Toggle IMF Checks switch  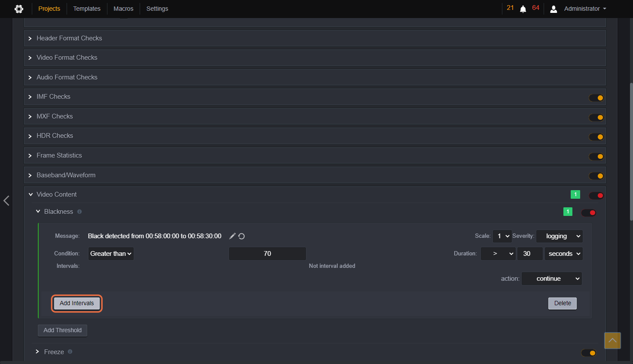(x=596, y=98)
